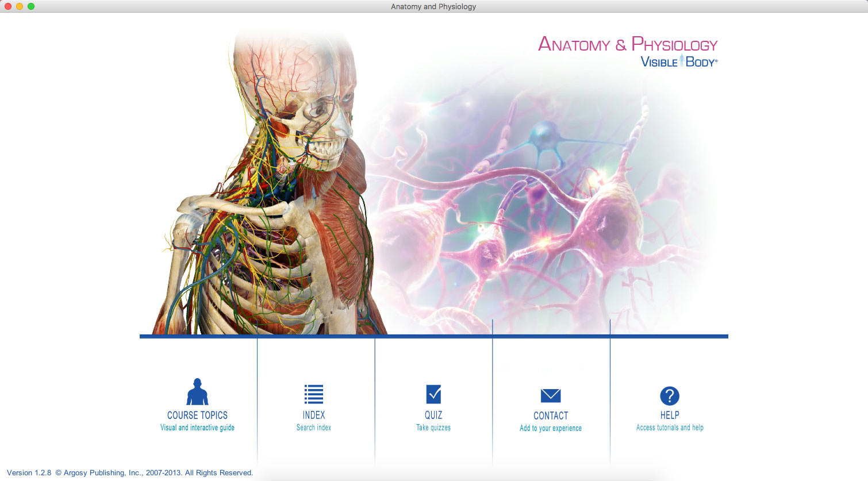Image resolution: width=868 pixels, height=481 pixels.
Task: Click the skeleton torso illustration
Action: pyautogui.click(x=264, y=184)
